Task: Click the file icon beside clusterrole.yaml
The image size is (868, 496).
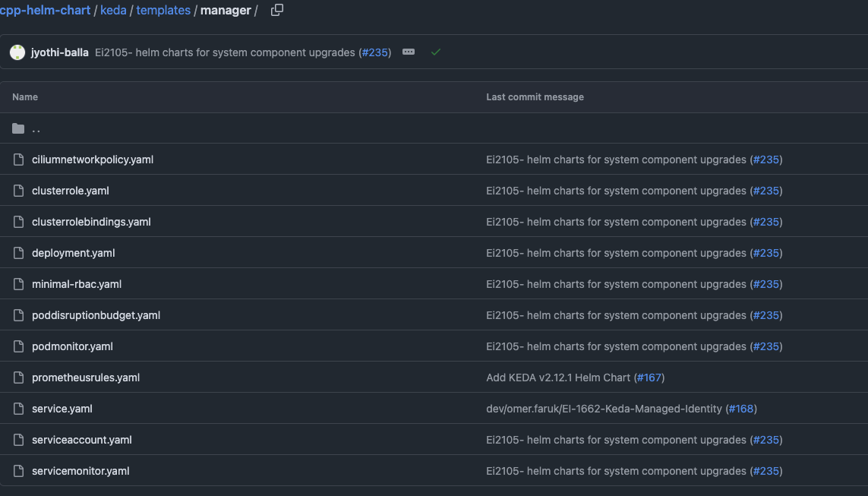Action: [18, 191]
